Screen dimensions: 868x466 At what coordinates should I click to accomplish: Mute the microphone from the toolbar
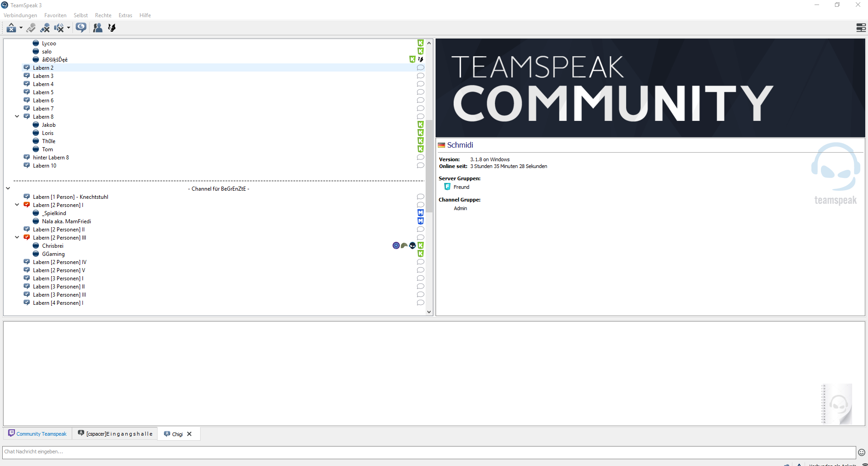pyautogui.click(x=45, y=28)
